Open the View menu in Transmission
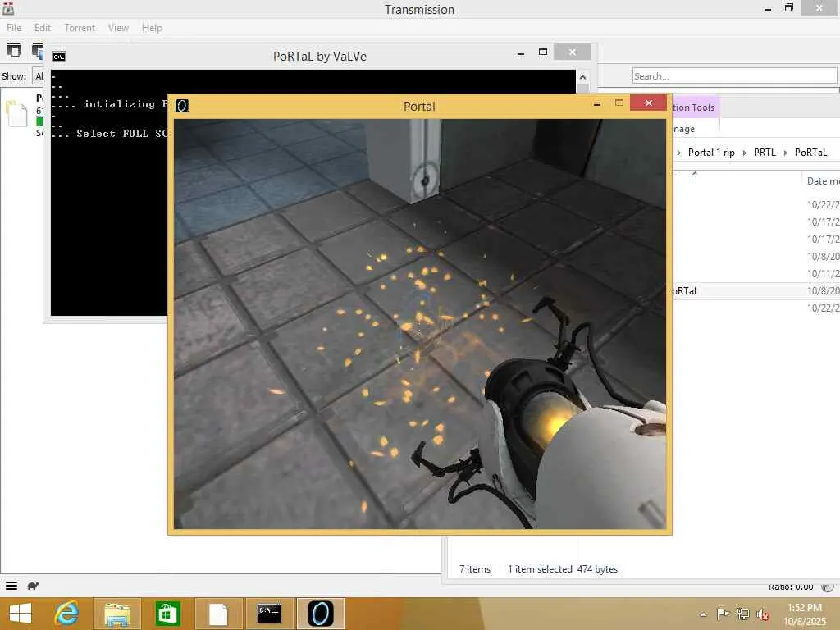This screenshot has width=840, height=630. pos(118,28)
